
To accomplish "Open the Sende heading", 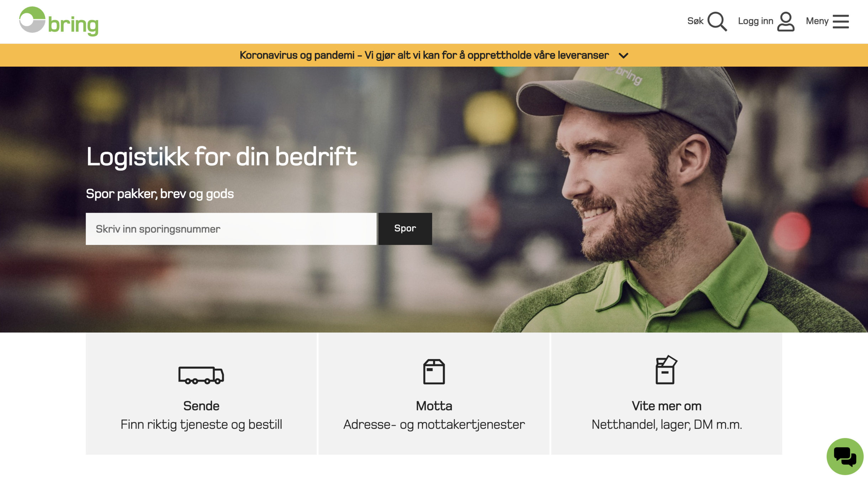I will point(201,406).
